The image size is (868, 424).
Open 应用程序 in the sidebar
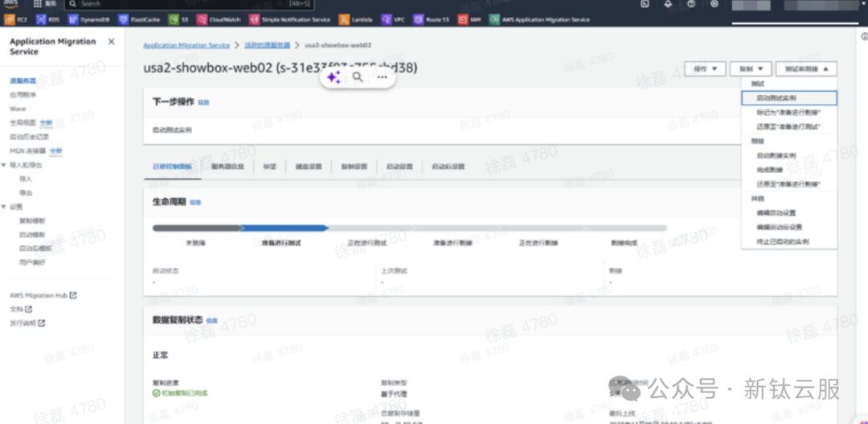[23, 95]
